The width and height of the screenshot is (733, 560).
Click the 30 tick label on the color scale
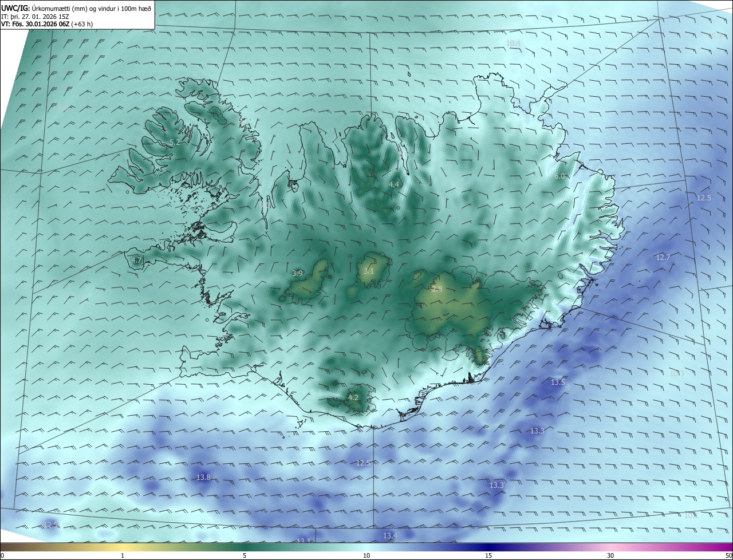[x=610, y=555]
